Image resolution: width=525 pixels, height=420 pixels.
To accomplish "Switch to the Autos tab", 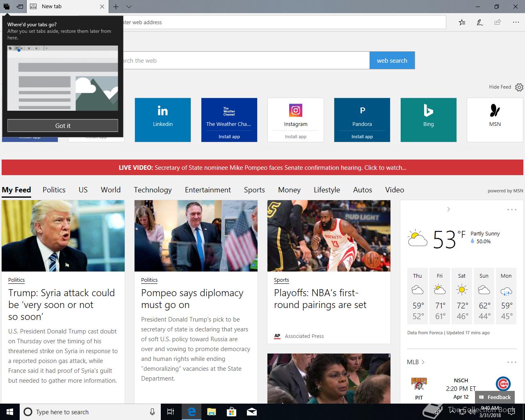I will point(363,190).
